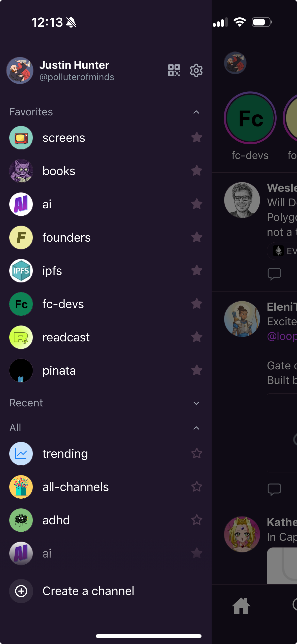Open settings via the gear icon
This screenshot has width=297, height=644.
tap(196, 70)
